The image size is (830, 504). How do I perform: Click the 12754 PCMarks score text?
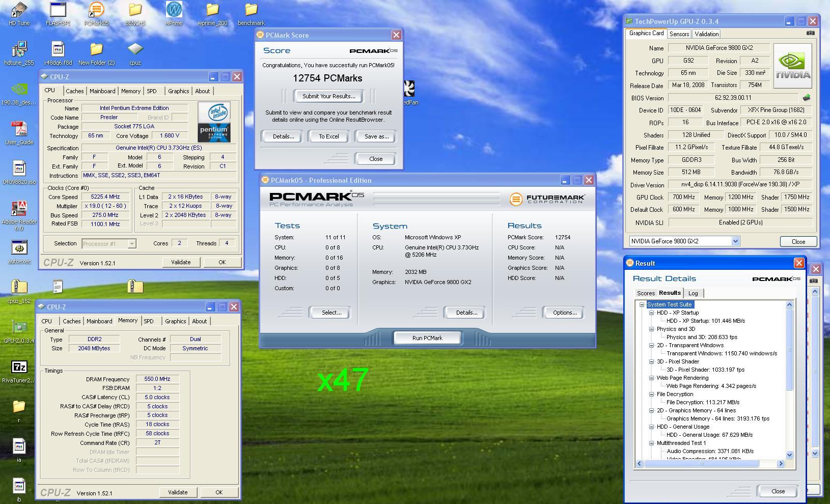[x=327, y=78]
